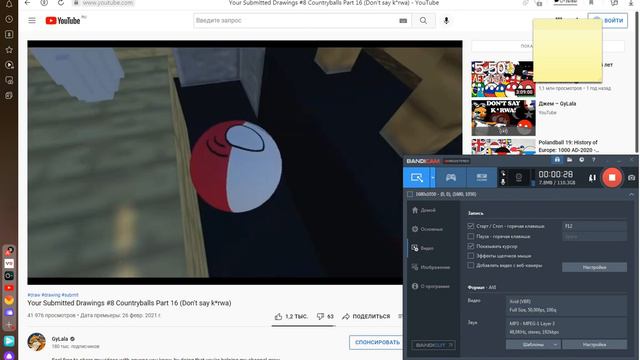Screen dimensions: 640x360
Task: Open the О программе tab in Bandicam
Action: [x=431, y=286]
